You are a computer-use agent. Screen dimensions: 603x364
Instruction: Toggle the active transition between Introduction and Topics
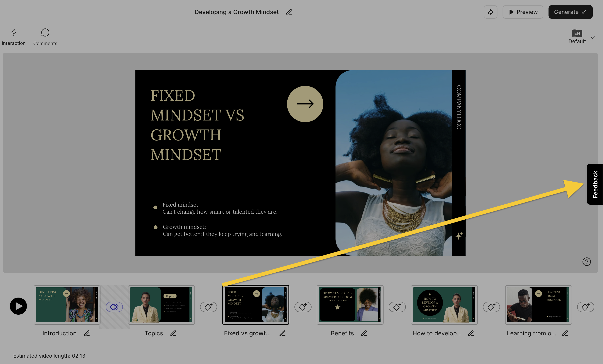(x=114, y=307)
